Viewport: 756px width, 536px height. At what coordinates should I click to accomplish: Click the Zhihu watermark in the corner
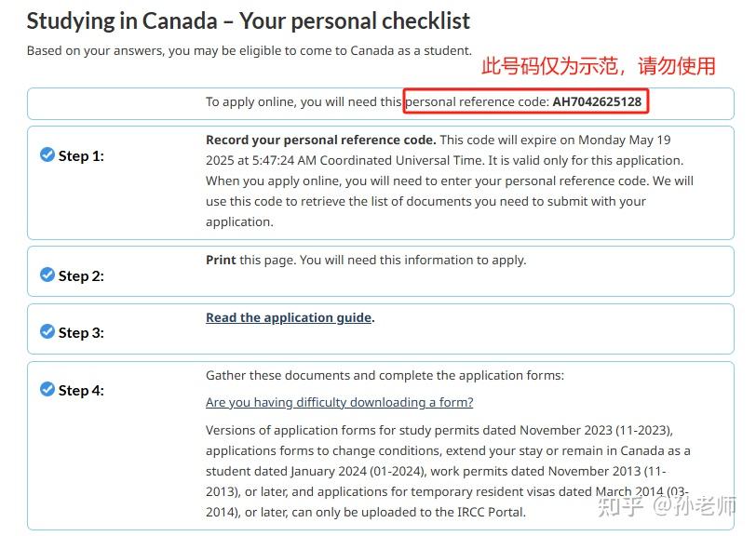(666, 505)
